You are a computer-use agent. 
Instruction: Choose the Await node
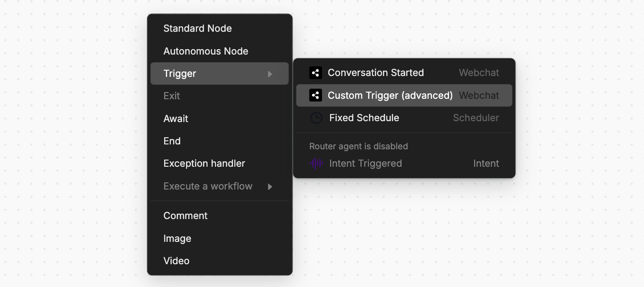(x=220, y=118)
